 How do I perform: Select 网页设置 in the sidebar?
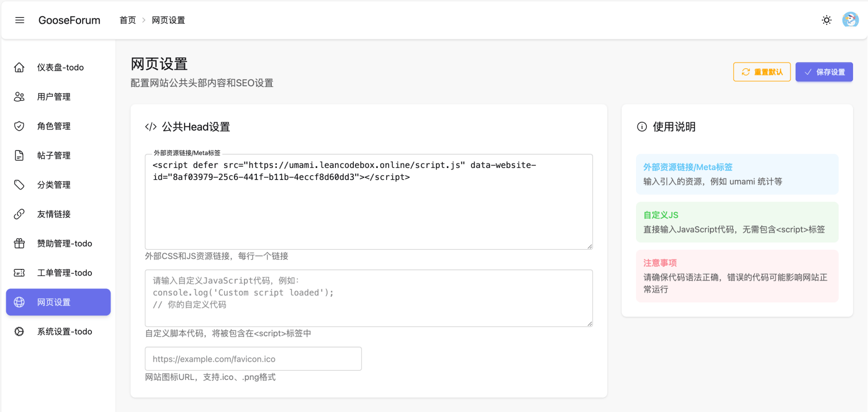(58, 302)
